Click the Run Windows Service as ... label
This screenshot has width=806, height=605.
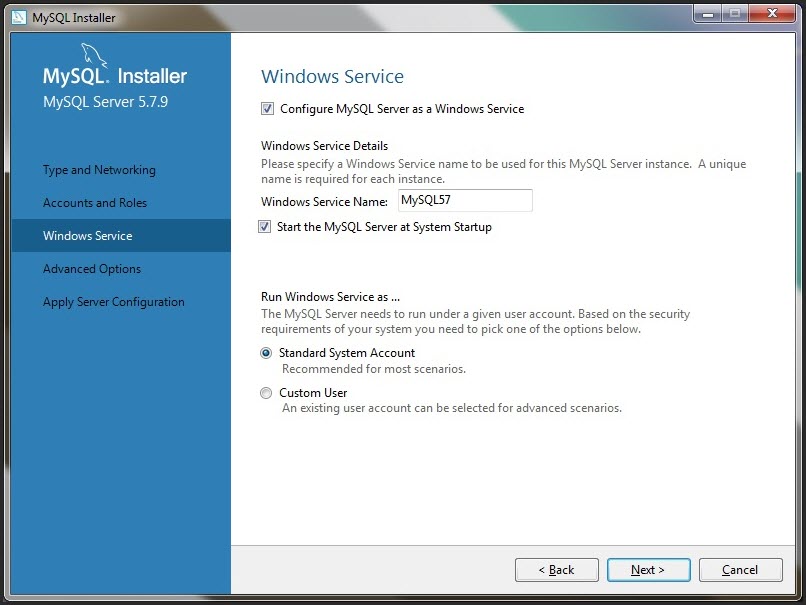tap(331, 297)
